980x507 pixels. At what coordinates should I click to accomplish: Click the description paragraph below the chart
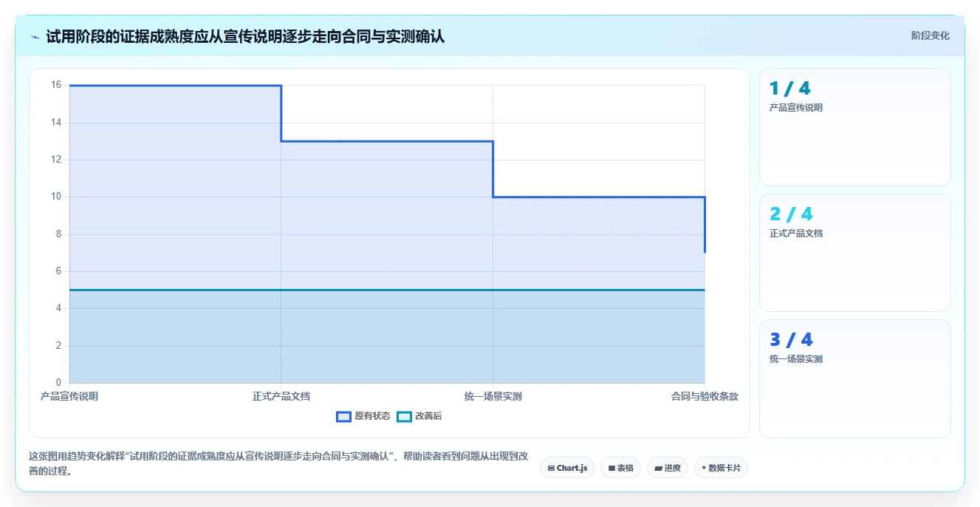278,463
